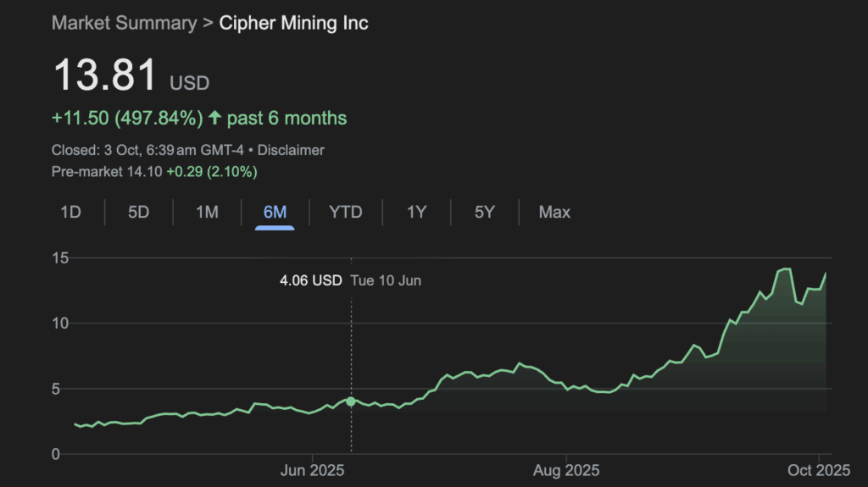Open the 5Y chart view
The height and width of the screenshot is (487, 868).
click(484, 212)
